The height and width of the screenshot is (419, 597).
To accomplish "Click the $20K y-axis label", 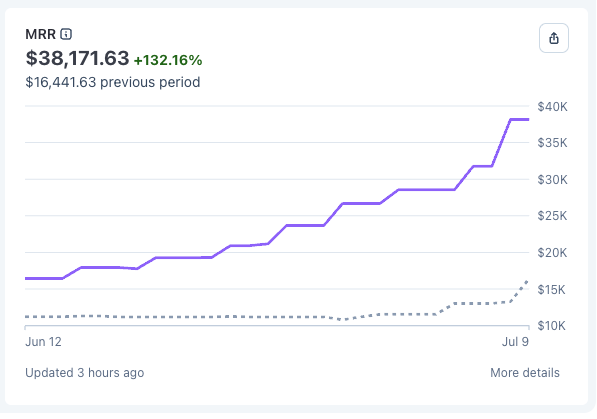I will [x=552, y=253].
